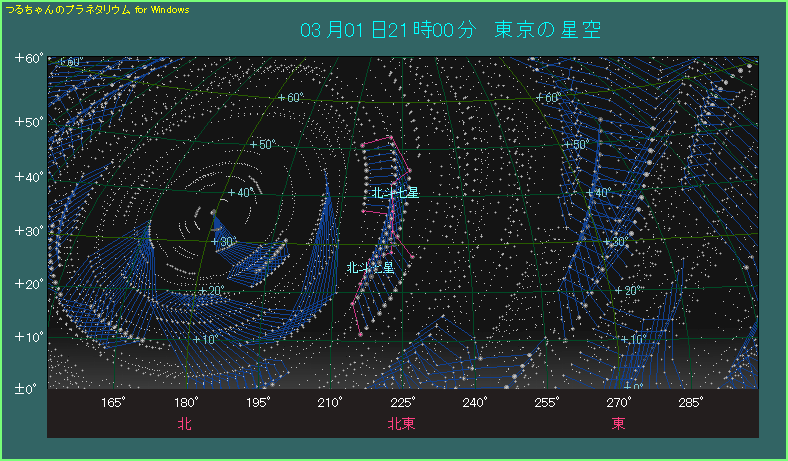Choose the 285° azimuth label
This screenshot has width=788, height=461.
pos(691,402)
